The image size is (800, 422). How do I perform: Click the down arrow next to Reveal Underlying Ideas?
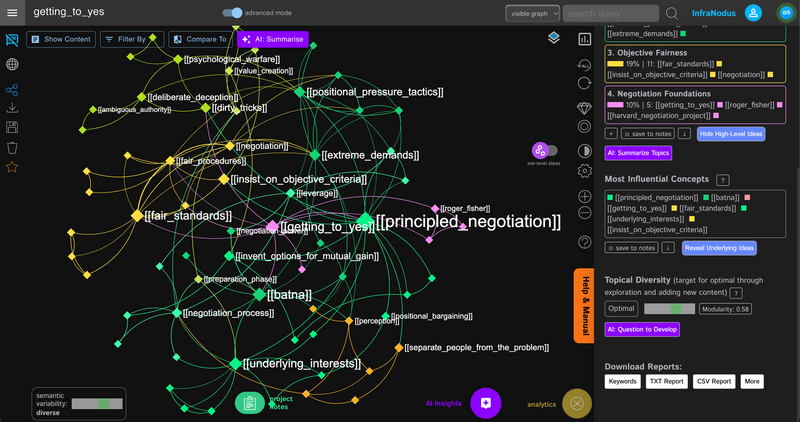click(668, 248)
